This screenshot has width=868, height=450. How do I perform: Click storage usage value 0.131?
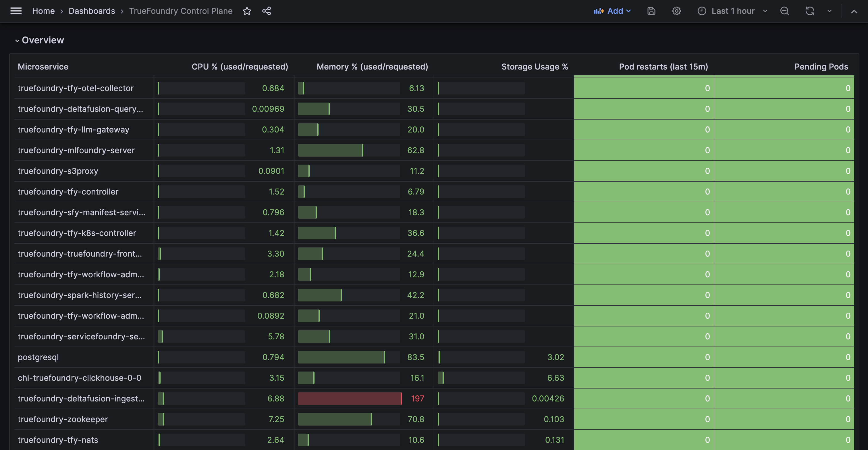click(554, 440)
